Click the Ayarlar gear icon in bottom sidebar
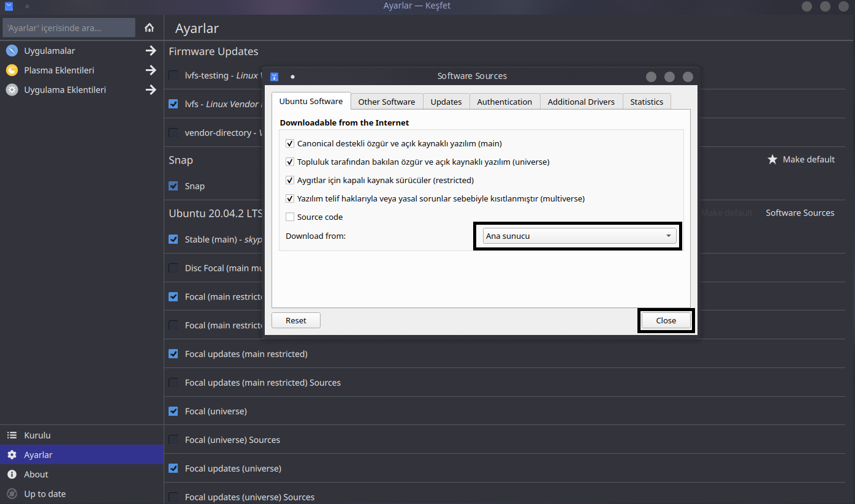Viewport: 855px width, 504px height. [12, 454]
